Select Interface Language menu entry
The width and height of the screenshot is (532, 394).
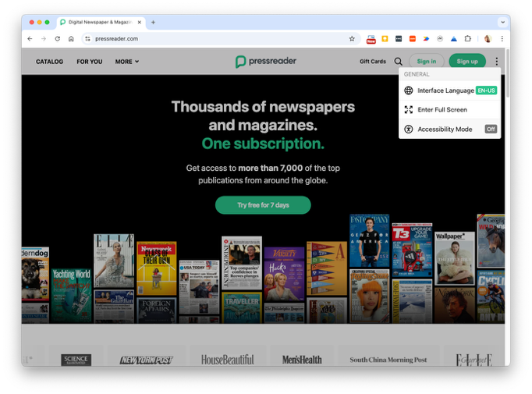pyautogui.click(x=450, y=91)
